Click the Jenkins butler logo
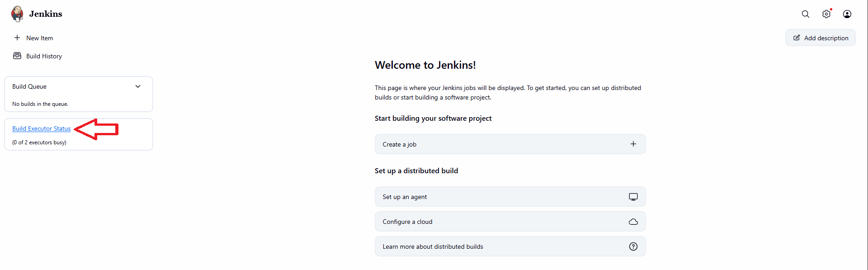 (x=17, y=14)
